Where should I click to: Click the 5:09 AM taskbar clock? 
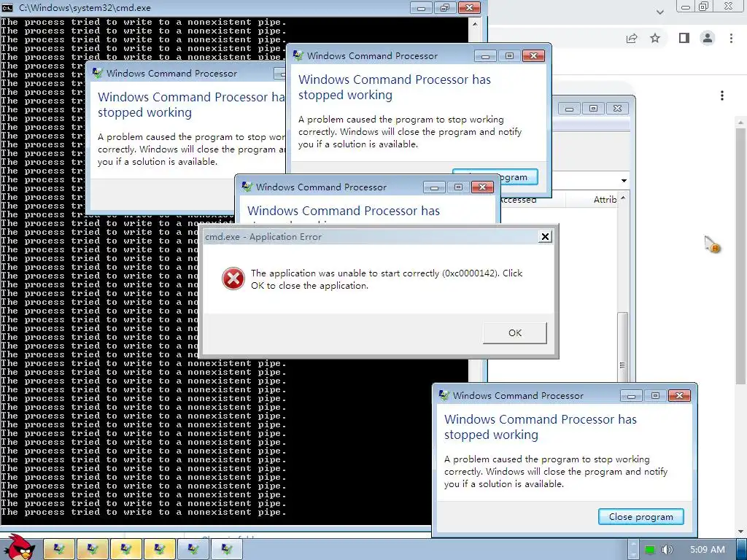click(x=707, y=550)
